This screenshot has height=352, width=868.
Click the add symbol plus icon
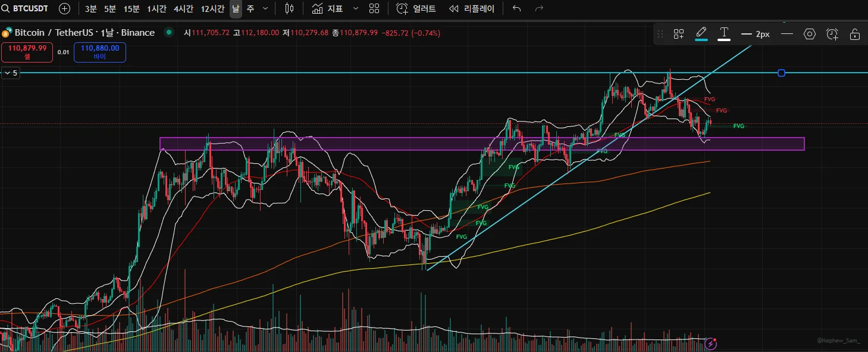(x=65, y=9)
